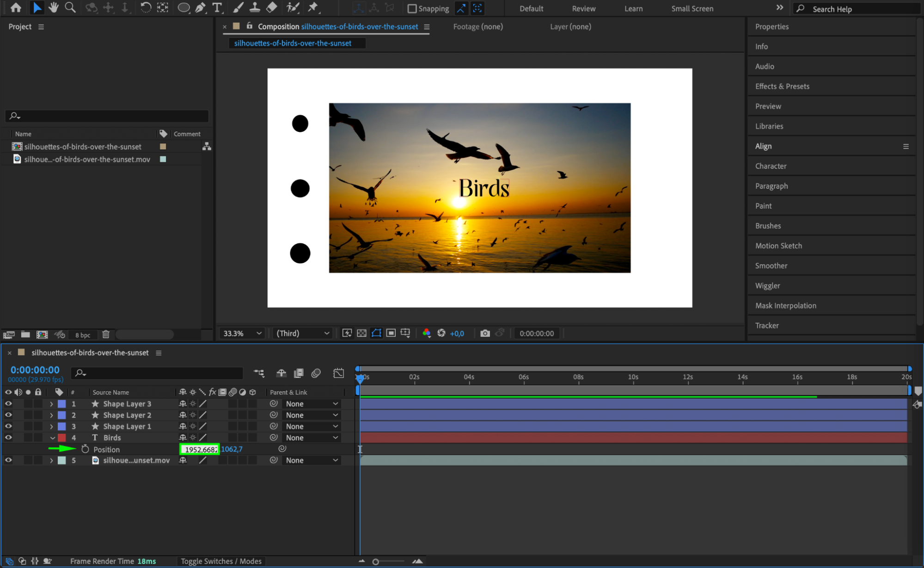Click Toggle Switches / Modes button
Image resolution: width=924 pixels, height=568 pixels.
pyautogui.click(x=221, y=561)
